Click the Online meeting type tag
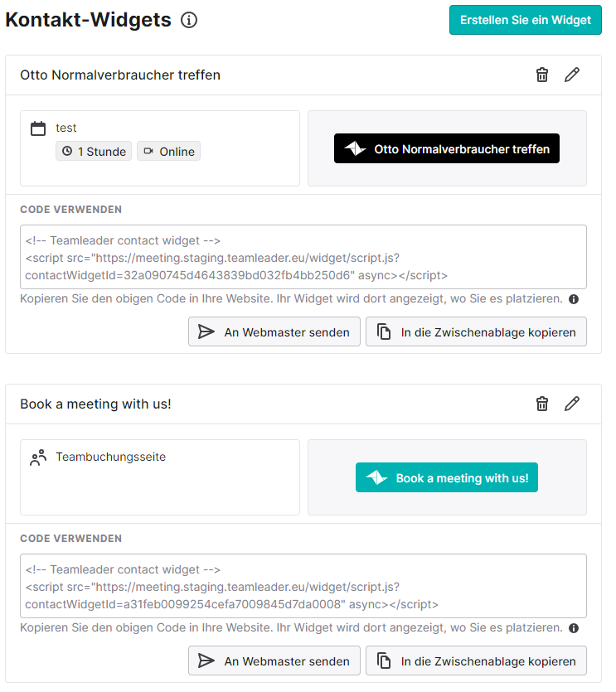Screen dimensions: 616x692 [168, 152]
